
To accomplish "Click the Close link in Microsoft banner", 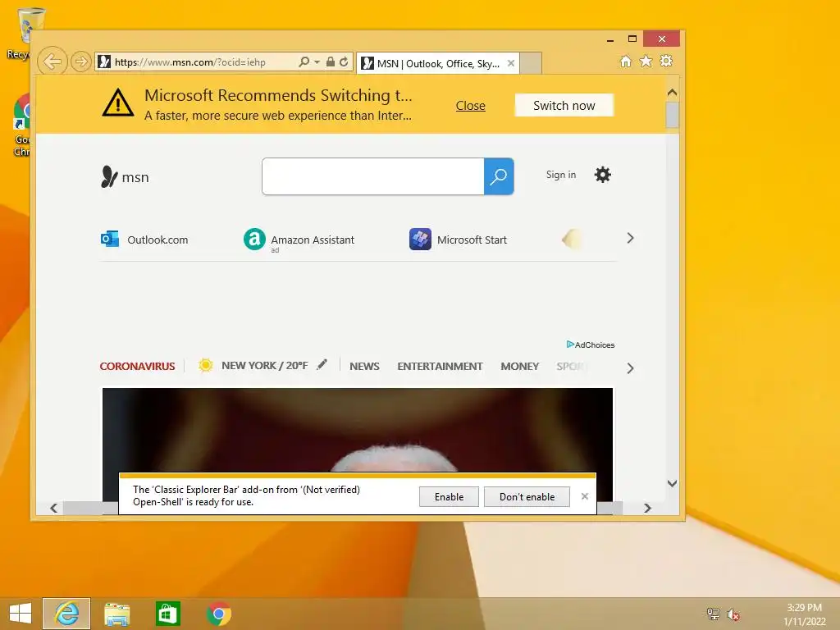I will (x=470, y=106).
